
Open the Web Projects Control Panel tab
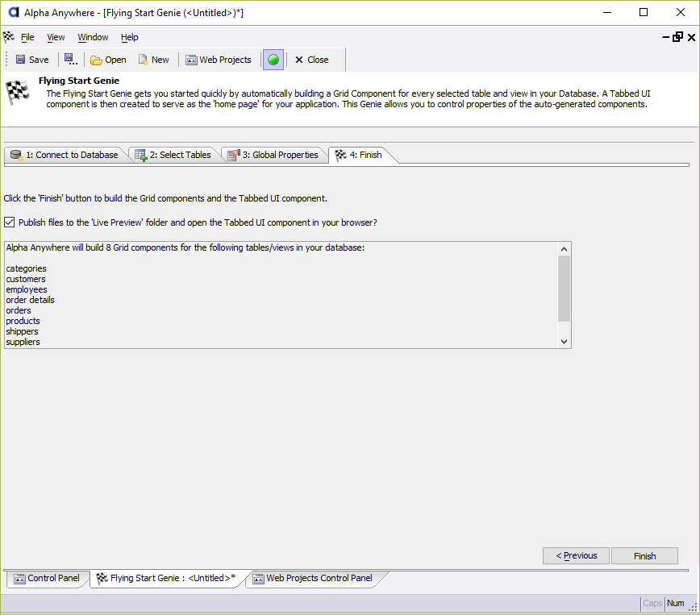coord(313,579)
